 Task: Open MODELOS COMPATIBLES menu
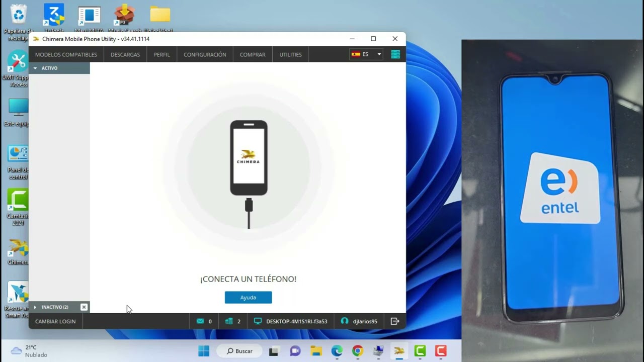point(66,54)
